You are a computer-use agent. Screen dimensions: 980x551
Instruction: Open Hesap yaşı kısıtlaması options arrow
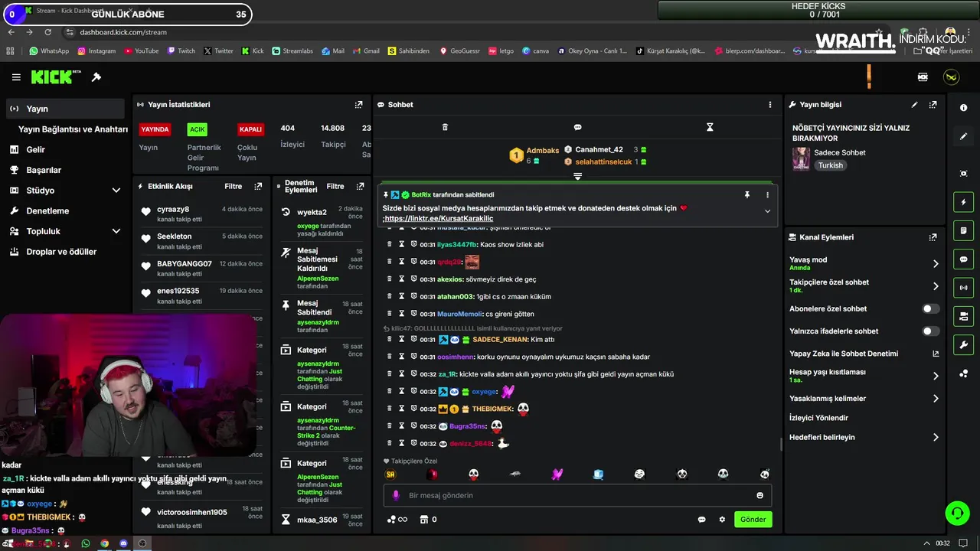coord(935,376)
